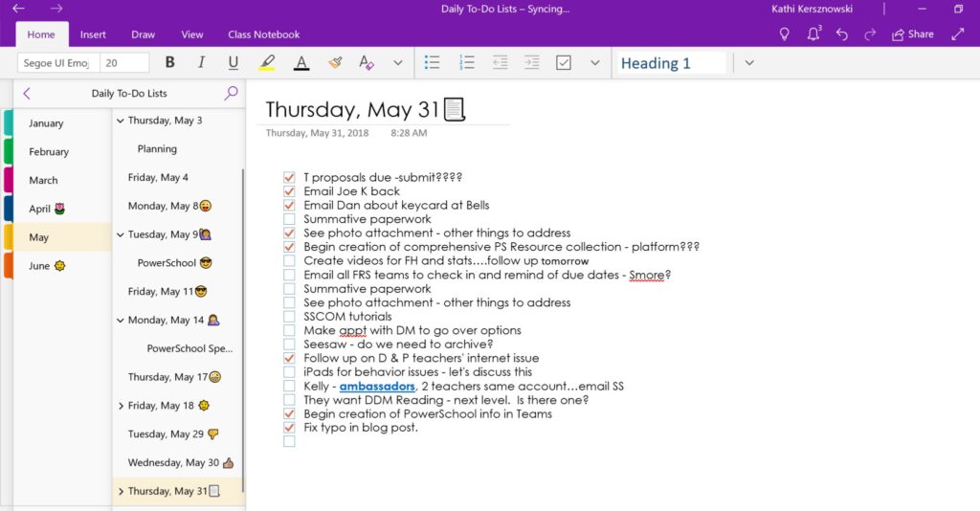This screenshot has width=980, height=511.
Task: Decrease the indent
Action: [x=500, y=62]
